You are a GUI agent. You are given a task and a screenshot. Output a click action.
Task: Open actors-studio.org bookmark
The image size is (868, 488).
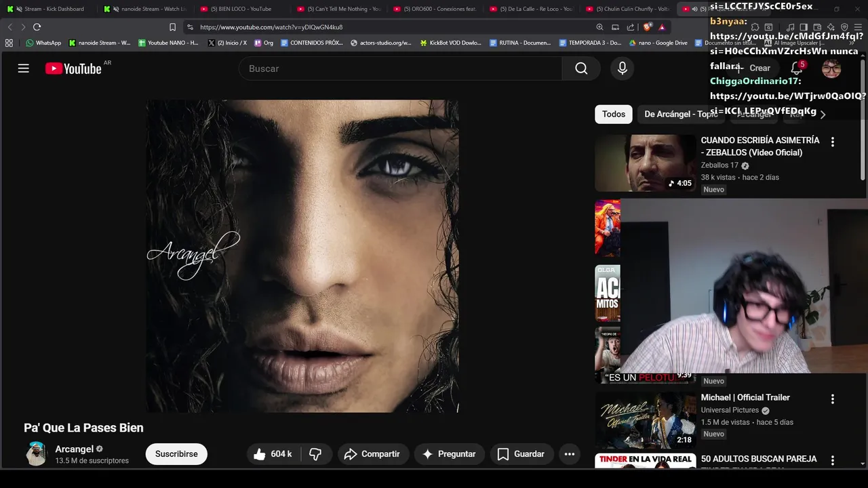point(381,43)
